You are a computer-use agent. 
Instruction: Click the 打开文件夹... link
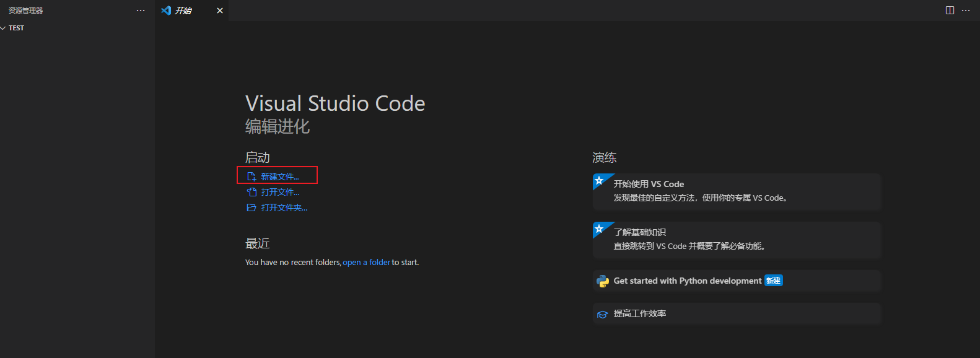(x=284, y=207)
